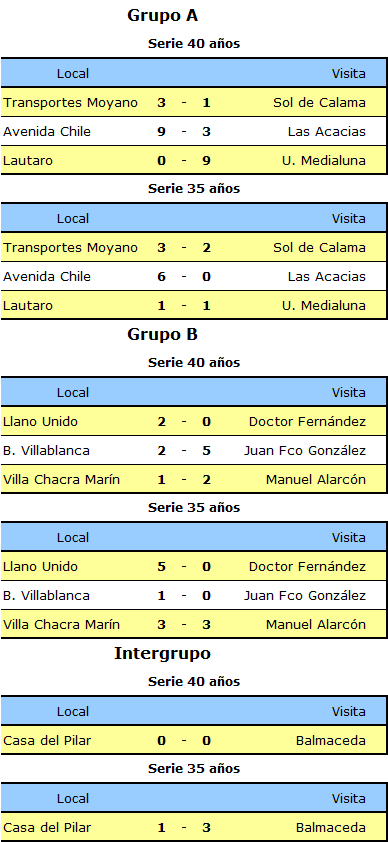Click Las Acacias in Grupo A Serie 35
The width and height of the screenshot is (388, 842).
[x=326, y=277]
